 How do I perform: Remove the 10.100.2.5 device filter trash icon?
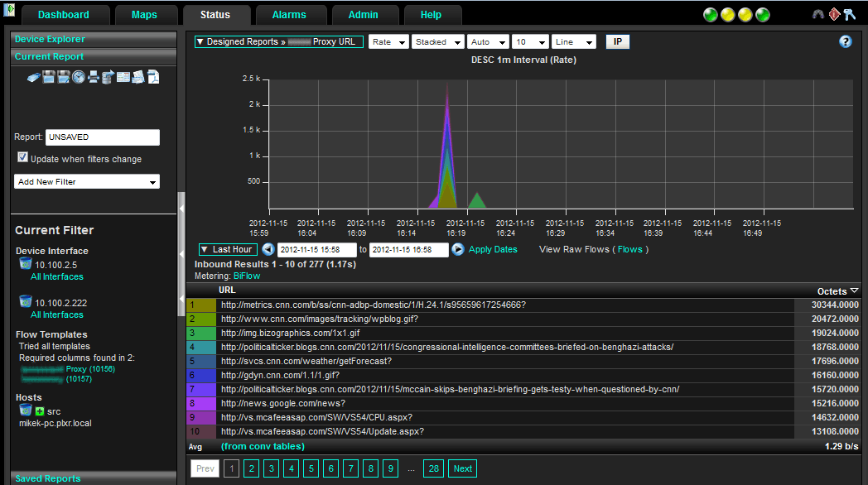(26, 263)
